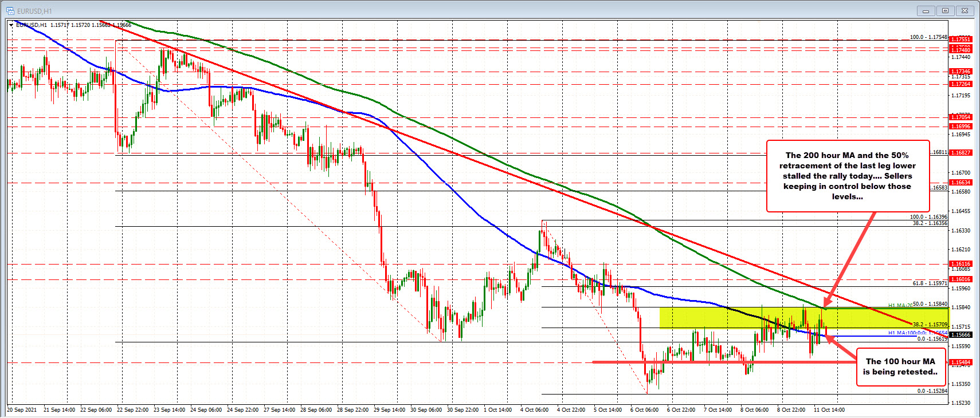Click the red 1.17054 price label
This screenshot has height=418, width=980.
(x=961, y=117)
